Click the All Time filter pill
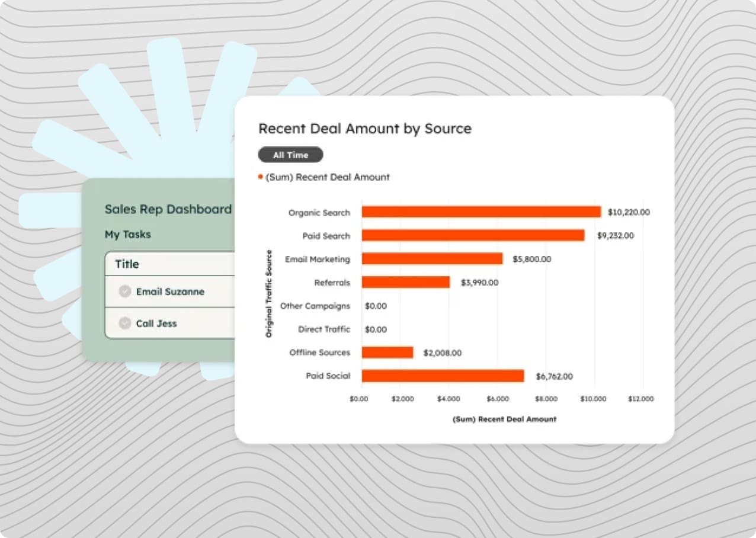Screen dimensions: 756x538 [x=290, y=155]
